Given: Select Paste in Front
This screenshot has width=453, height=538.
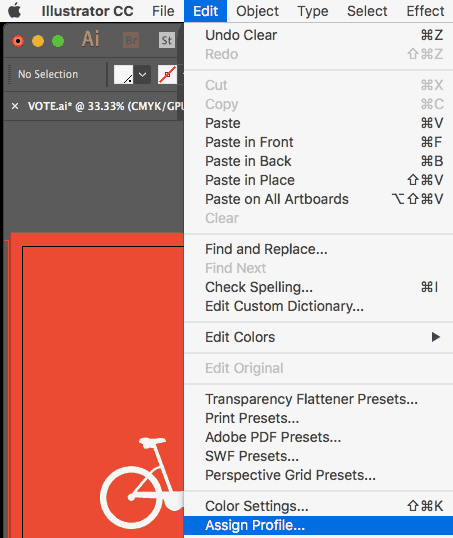Looking at the screenshot, I should (x=318, y=142).
